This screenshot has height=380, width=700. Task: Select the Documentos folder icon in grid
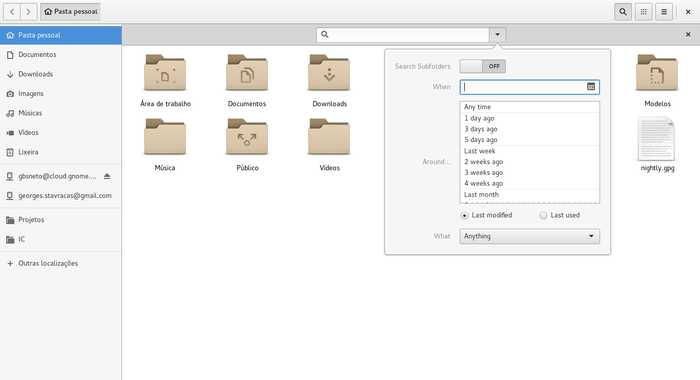coord(247,73)
